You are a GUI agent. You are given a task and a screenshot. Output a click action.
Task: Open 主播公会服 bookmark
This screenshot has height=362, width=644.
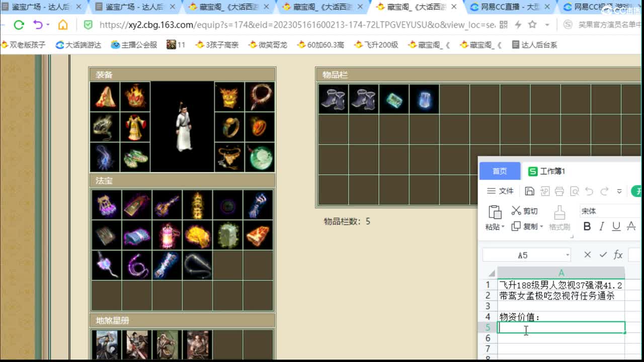(134, 45)
